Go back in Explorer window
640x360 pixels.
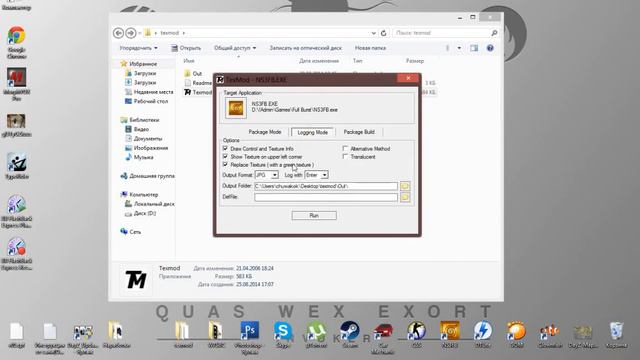[118, 33]
